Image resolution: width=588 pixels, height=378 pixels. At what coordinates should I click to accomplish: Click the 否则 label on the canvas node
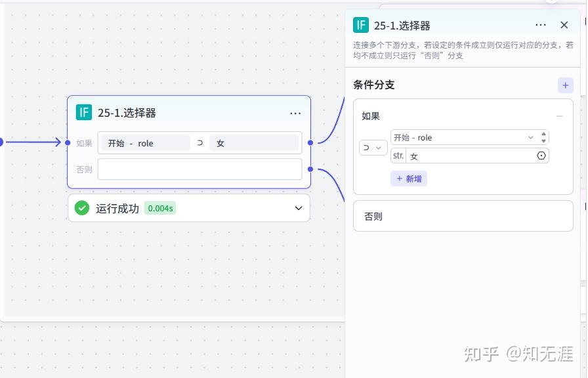[x=84, y=169]
